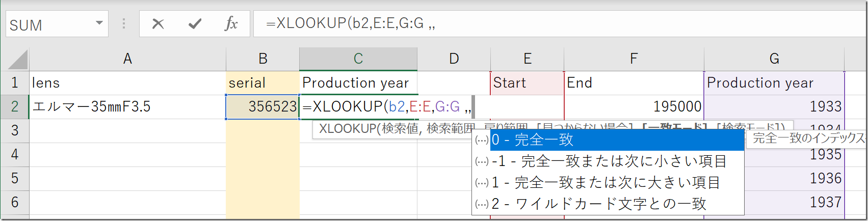Click the 'Start' header cell
868x221 pixels.
pyautogui.click(x=528, y=83)
